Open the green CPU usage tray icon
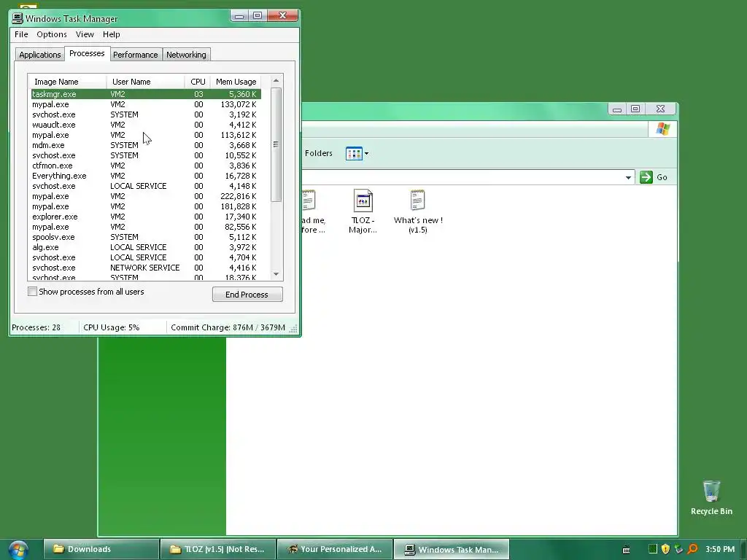The image size is (747, 560). (x=652, y=549)
